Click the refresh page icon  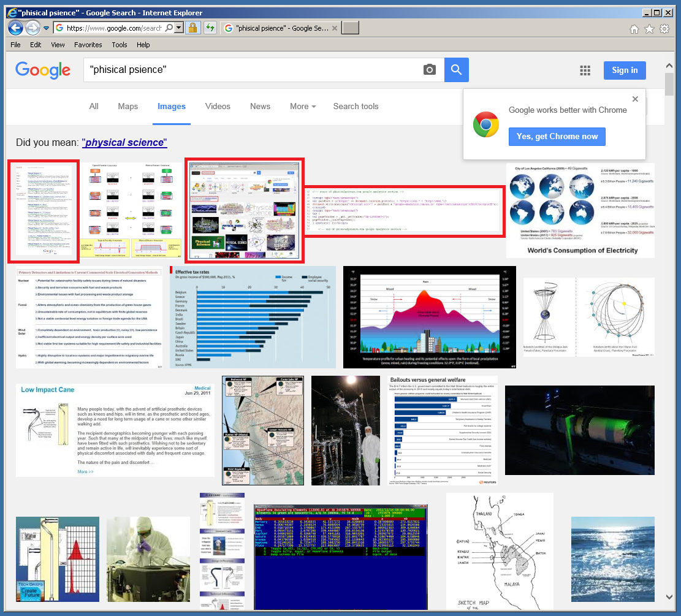[210, 28]
